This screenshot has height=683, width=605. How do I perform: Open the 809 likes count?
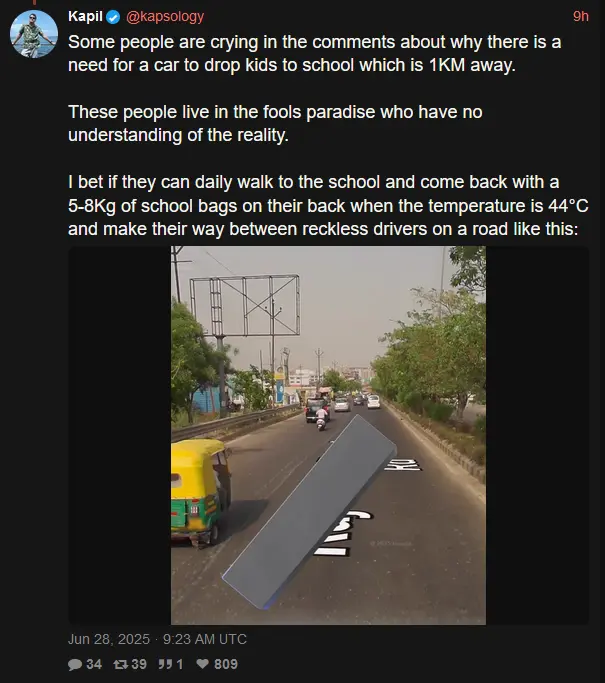[x=226, y=664]
